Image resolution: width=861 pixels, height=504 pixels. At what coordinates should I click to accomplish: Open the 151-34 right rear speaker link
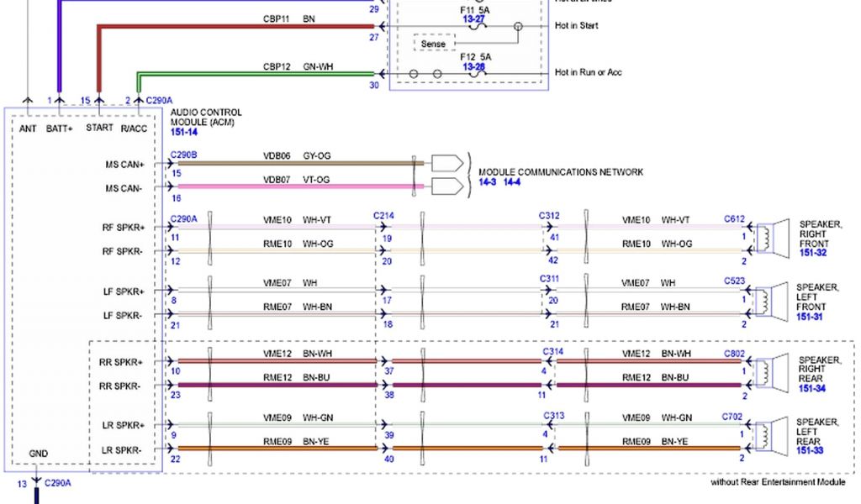pos(812,389)
